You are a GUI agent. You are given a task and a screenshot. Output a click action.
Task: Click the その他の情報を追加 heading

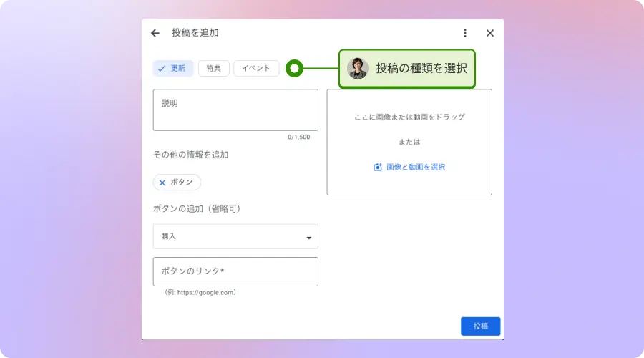pos(190,155)
